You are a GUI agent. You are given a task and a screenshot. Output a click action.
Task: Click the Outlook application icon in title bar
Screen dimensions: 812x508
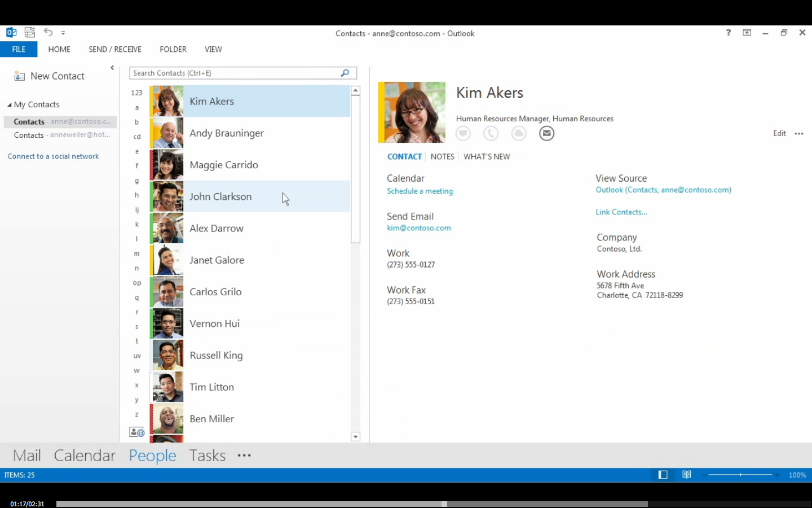tap(11, 33)
